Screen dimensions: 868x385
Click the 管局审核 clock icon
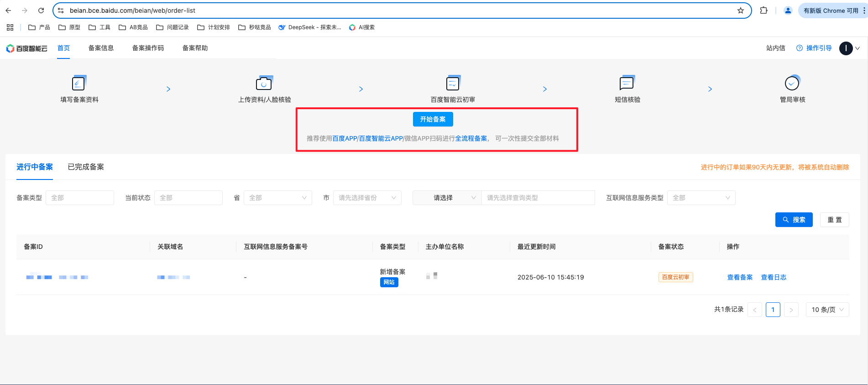pyautogui.click(x=792, y=83)
